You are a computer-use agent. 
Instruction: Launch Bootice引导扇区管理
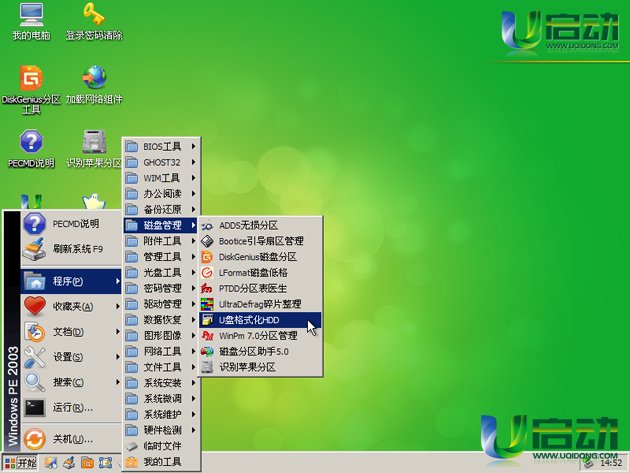[260, 241]
